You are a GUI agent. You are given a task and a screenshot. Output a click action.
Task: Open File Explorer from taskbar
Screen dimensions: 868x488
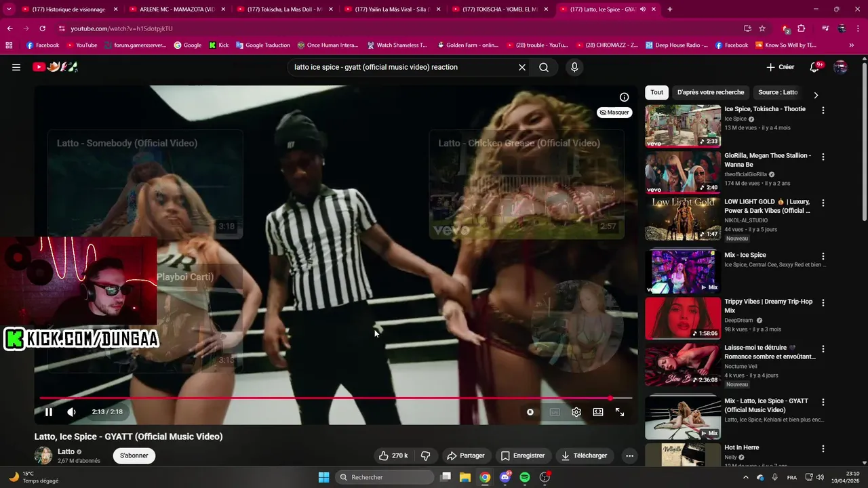coord(465,477)
